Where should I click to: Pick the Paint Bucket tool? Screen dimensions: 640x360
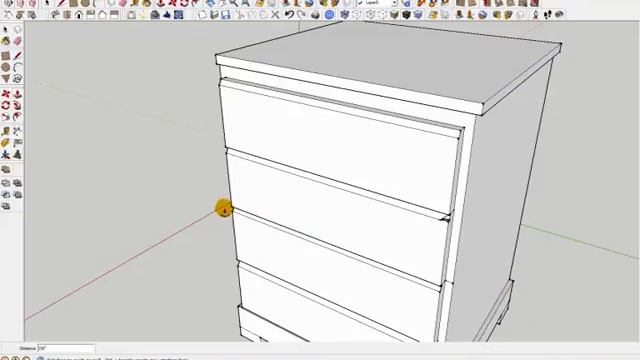point(5,41)
